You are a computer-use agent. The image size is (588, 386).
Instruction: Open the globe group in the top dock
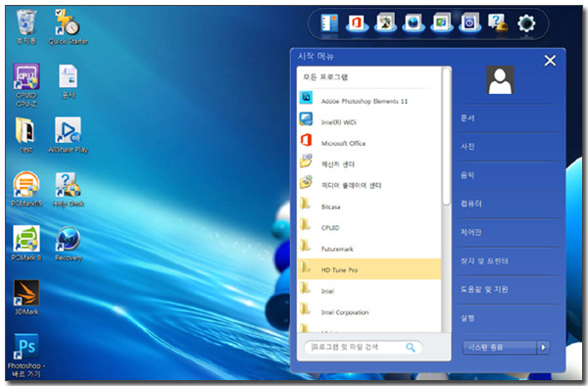(x=414, y=24)
